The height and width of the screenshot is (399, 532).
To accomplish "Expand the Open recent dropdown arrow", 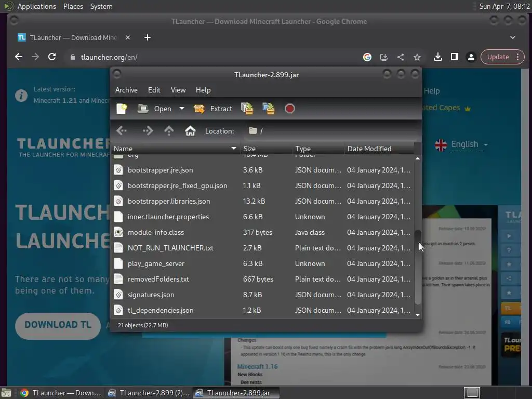I will coord(182,109).
